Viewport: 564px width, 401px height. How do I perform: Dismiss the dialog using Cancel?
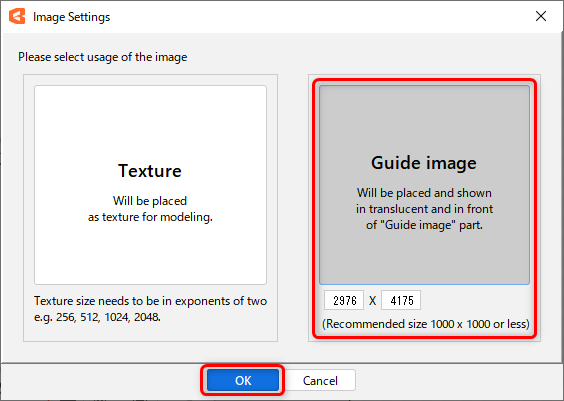click(x=320, y=380)
